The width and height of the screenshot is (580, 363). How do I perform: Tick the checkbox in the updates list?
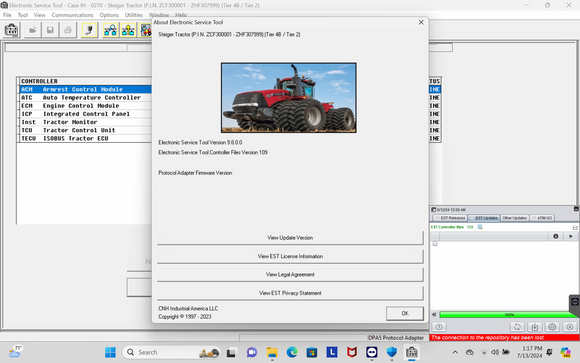coord(435,243)
